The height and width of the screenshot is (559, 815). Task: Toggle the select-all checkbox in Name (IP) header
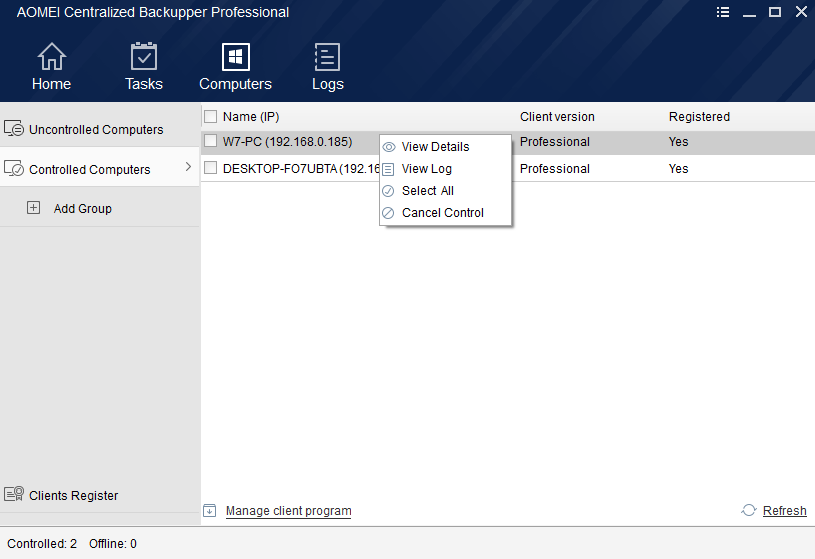211,116
